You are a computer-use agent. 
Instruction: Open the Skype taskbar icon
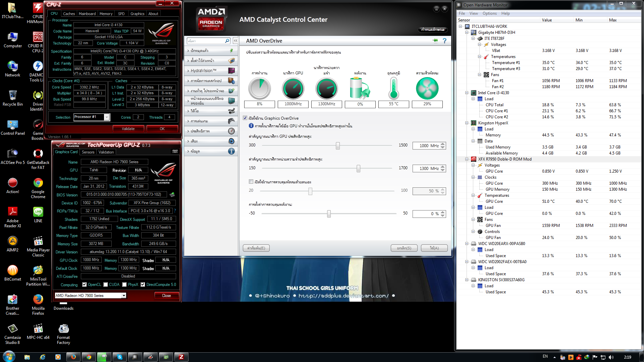coord(120,357)
